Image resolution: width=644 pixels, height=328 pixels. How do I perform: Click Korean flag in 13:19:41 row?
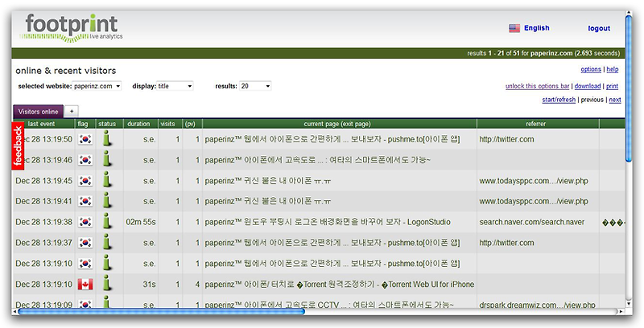click(x=85, y=201)
